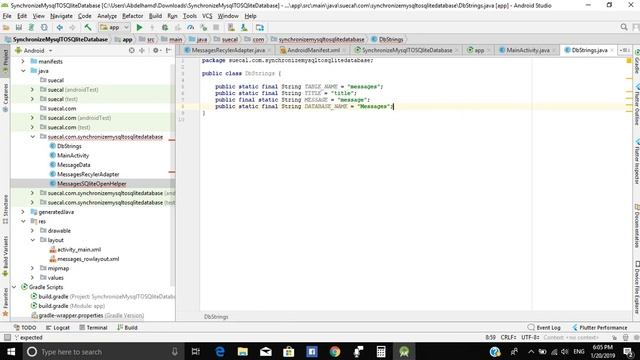Open gradle-wrapper.properties file
Screen dimensions: 640x360
click(87, 316)
